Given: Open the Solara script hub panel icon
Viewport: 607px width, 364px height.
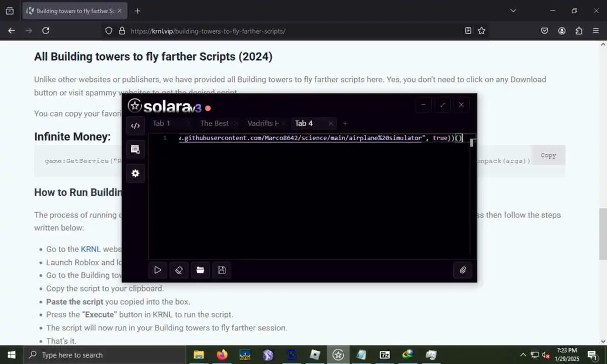Looking at the screenshot, I should click(135, 149).
